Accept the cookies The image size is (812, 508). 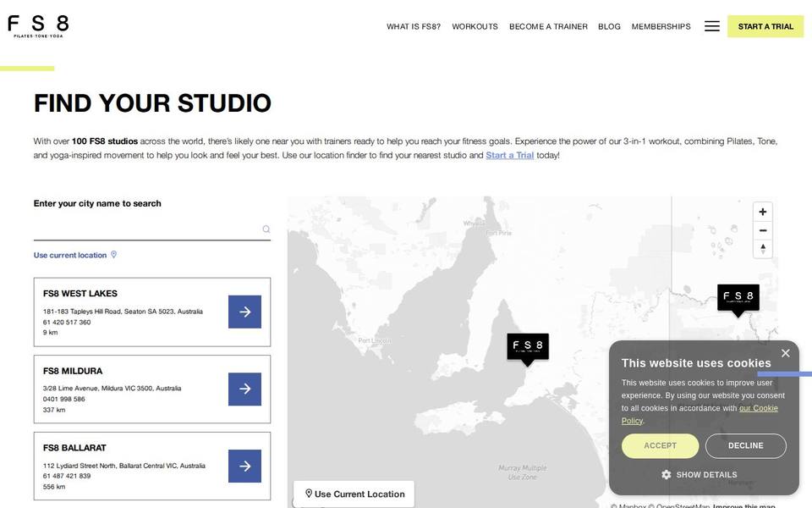(x=660, y=446)
